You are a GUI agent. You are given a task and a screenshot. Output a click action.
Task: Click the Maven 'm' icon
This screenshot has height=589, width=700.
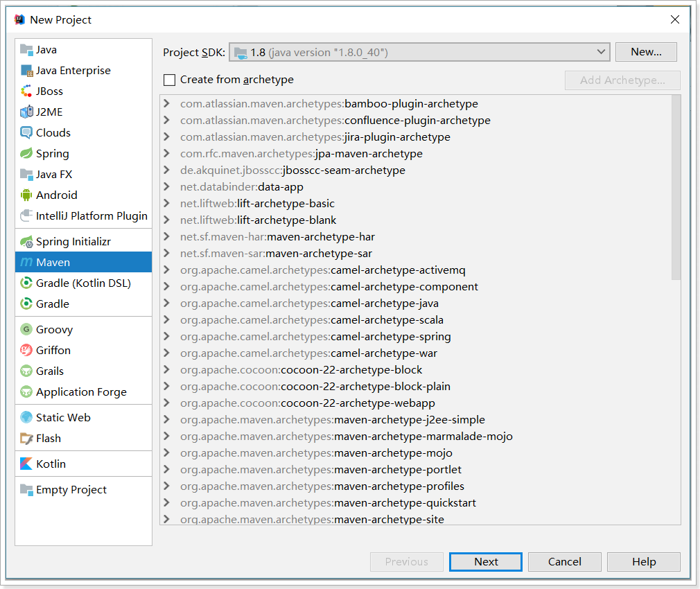[x=26, y=263]
